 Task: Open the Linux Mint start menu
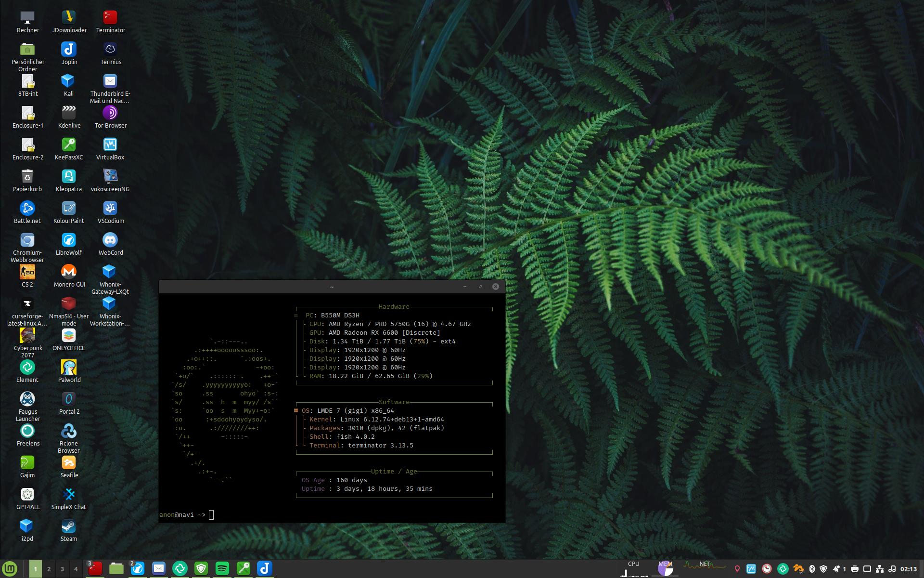10,569
